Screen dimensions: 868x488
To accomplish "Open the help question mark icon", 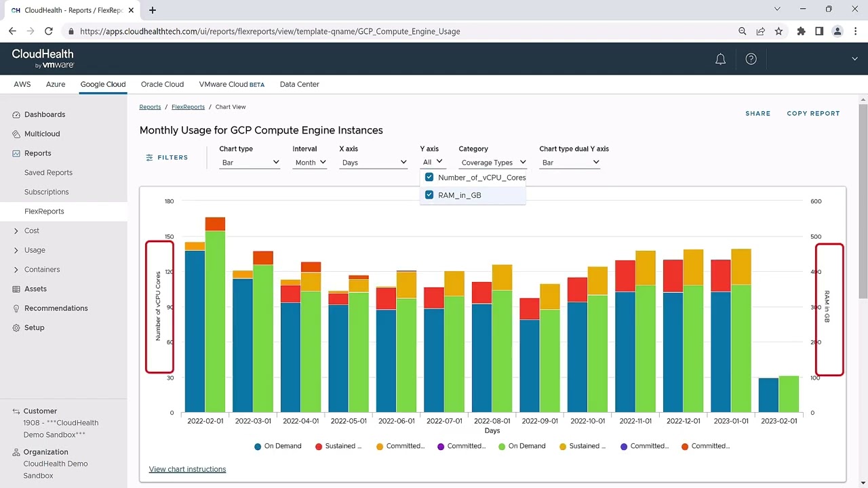I will click(x=751, y=59).
